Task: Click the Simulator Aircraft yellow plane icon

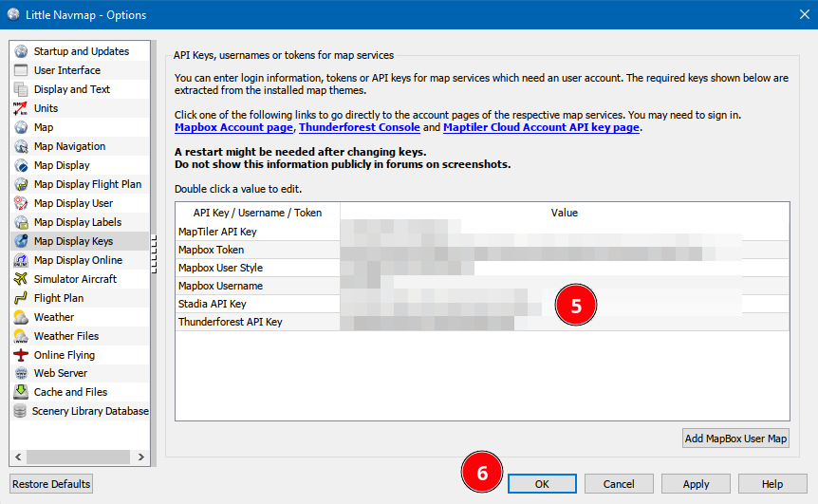Action: pyautogui.click(x=21, y=279)
